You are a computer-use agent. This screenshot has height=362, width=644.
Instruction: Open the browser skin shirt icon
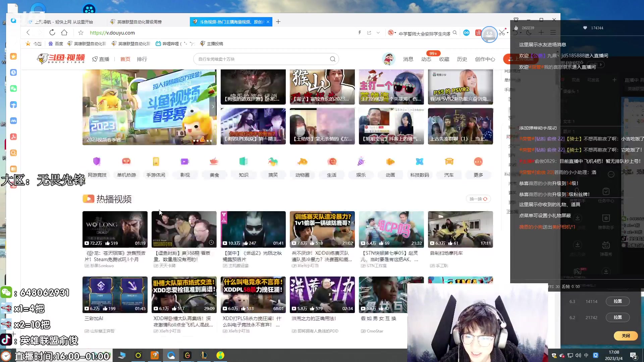(x=516, y=20)
